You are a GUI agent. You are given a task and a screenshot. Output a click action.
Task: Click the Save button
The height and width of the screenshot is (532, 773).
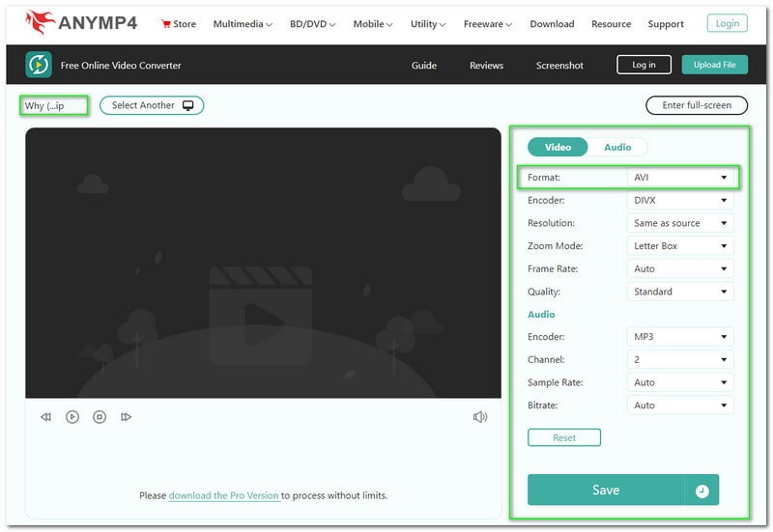pyautogui.click(x=606, y=490)
